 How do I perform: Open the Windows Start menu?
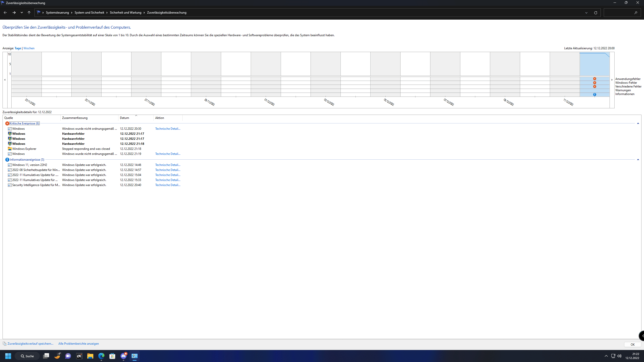point(8,356)
